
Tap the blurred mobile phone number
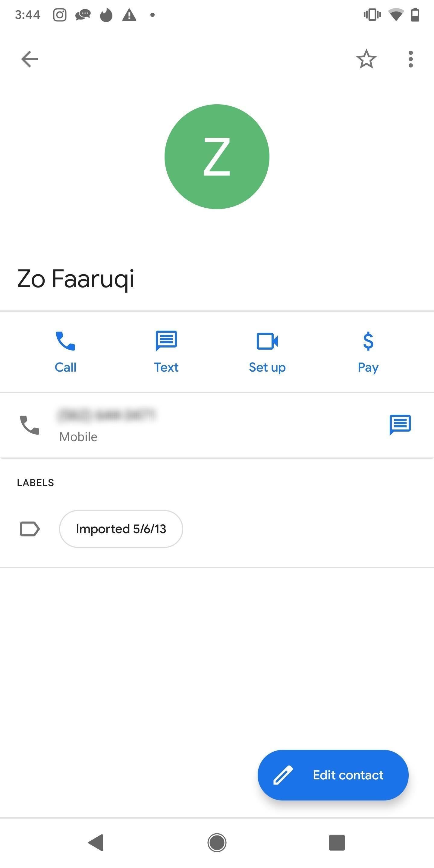pyautogui.click(x=107, y=415)
